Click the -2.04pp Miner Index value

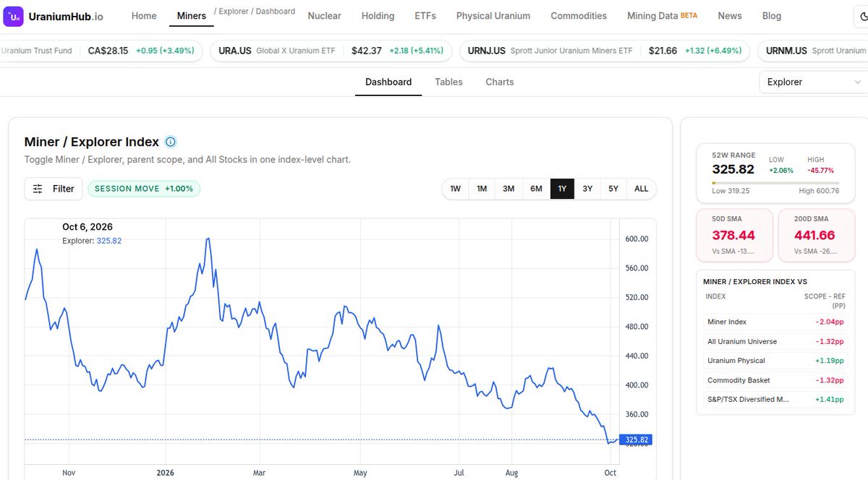[829, 322]
